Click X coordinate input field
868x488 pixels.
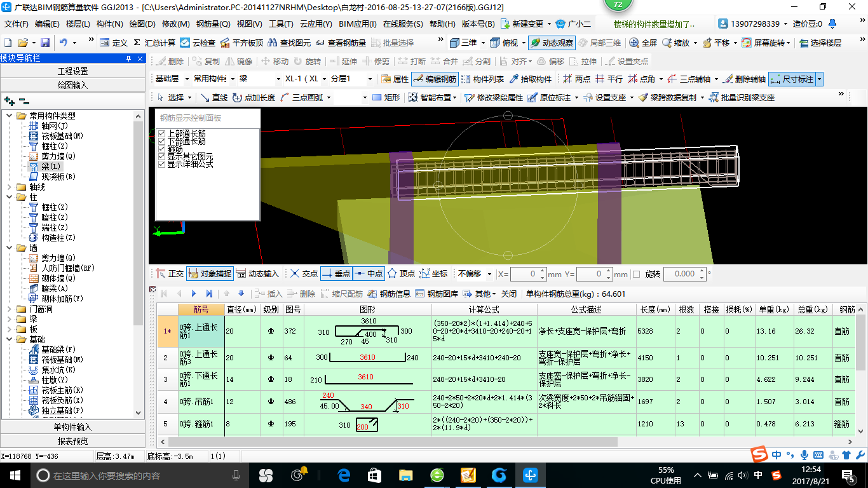pyautogui.click(x=524, y=274)
